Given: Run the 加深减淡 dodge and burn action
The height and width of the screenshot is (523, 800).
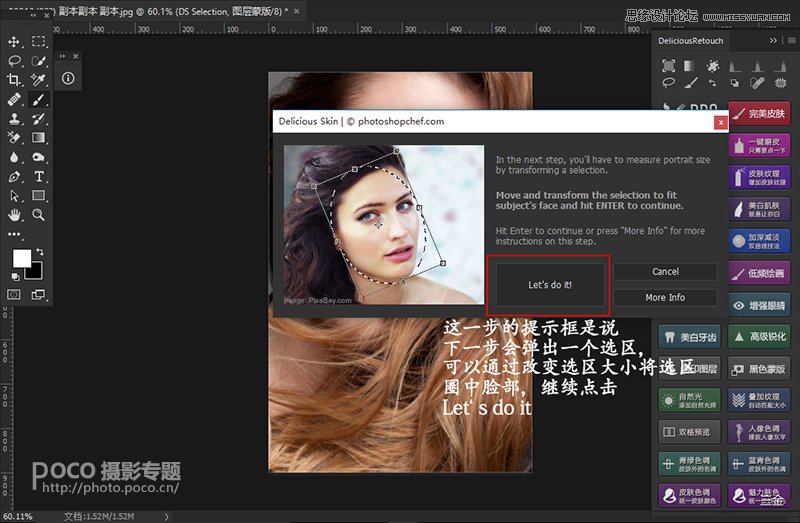Looking at the screenshot, I should [x=759, y=241].
